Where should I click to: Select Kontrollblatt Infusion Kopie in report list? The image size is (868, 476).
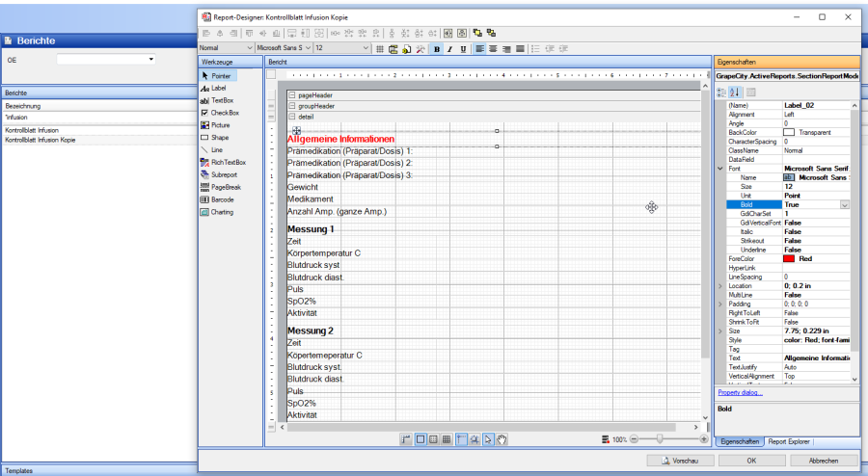[x=40, y=140]
